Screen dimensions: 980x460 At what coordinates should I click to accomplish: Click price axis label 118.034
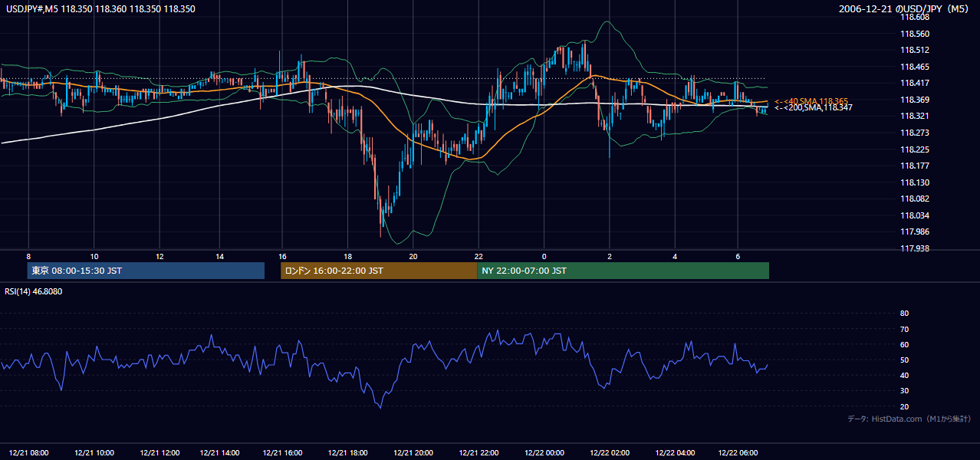[x=914, y=215]
